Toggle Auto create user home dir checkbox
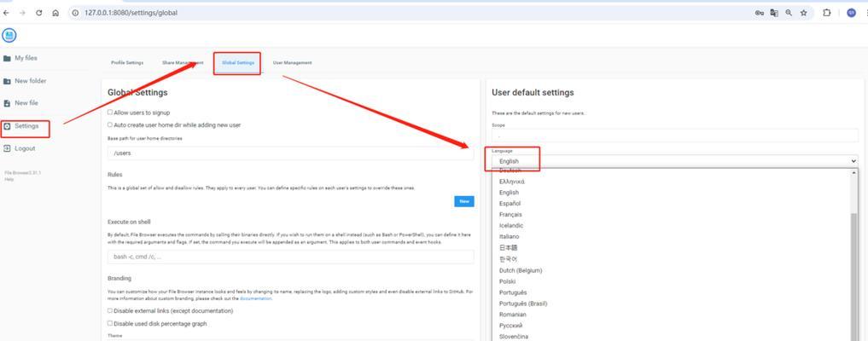The height and width of the screenshot is (341, 868). pyautogui.click(x=109, y=125)
